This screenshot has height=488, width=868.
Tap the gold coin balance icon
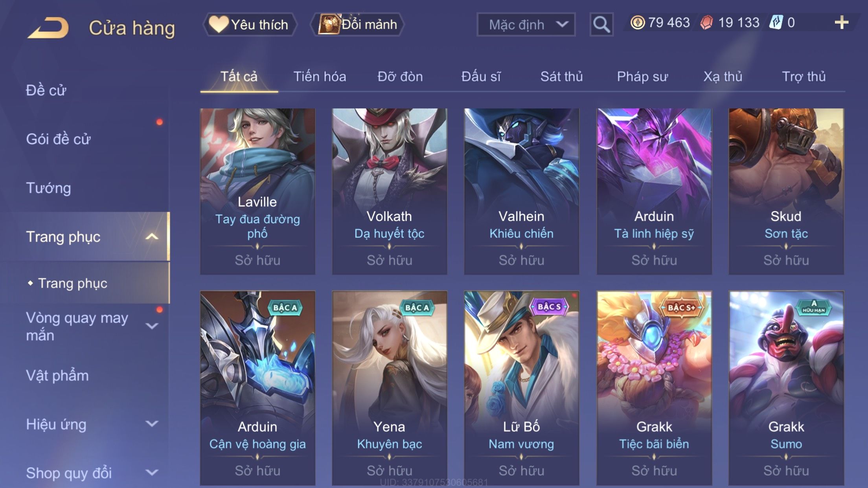pyautogui.click(x=638, y=22)
